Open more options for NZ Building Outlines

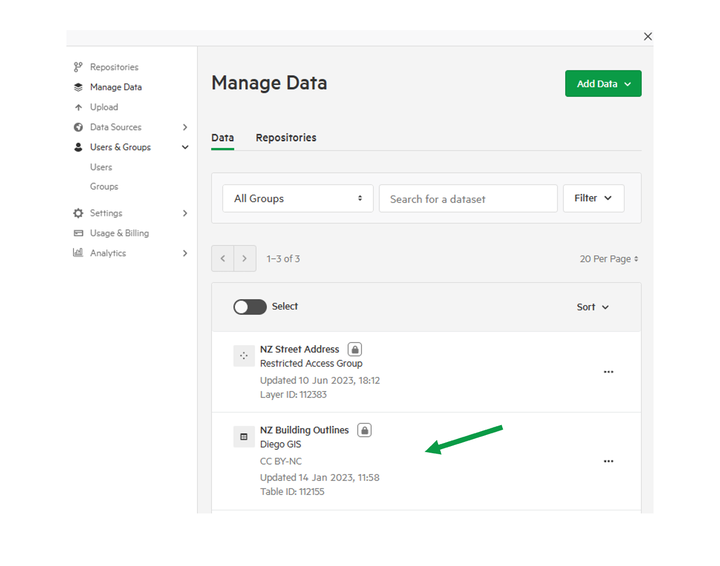[608, 461]
